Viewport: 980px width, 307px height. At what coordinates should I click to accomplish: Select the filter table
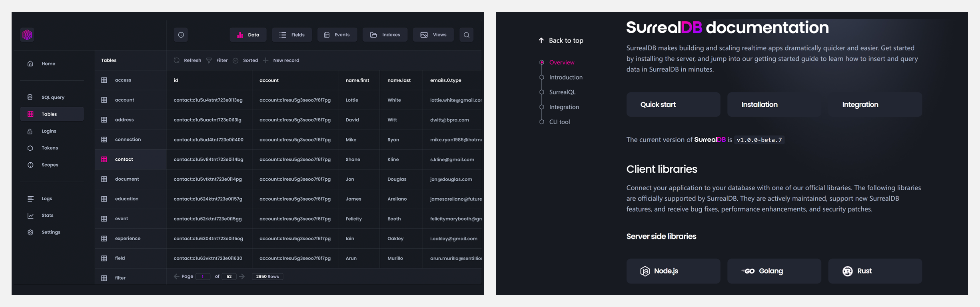click(131, 277)
